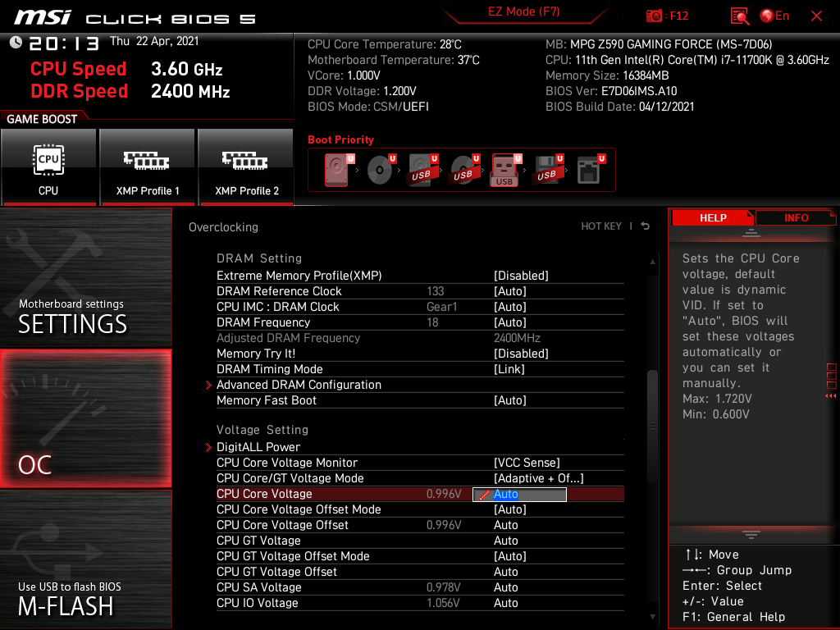Click the MSI logo
The width and height of the screenshot is (840, 630).
(43, 17)
